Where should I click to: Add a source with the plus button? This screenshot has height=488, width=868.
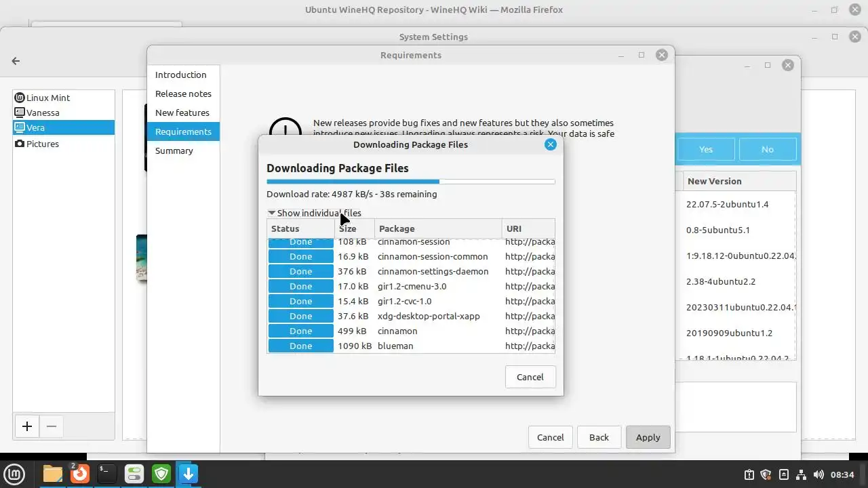[27, 426]
